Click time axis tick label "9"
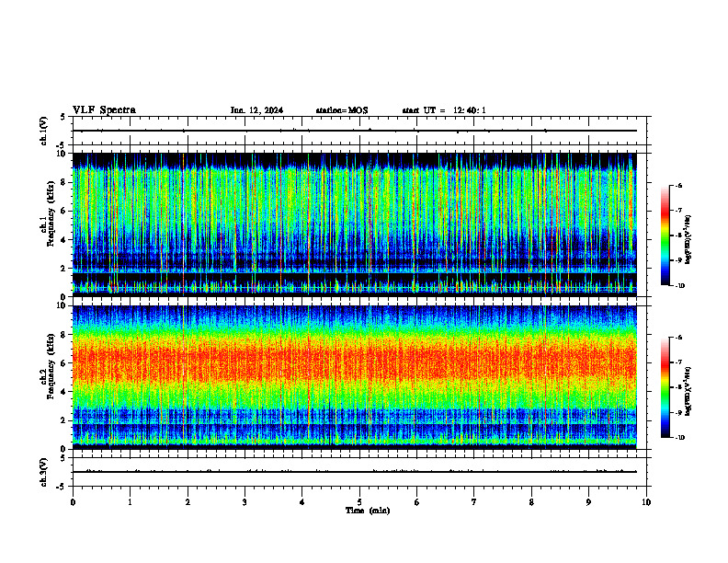The image size is (728, 563). [x=588, y=502]
